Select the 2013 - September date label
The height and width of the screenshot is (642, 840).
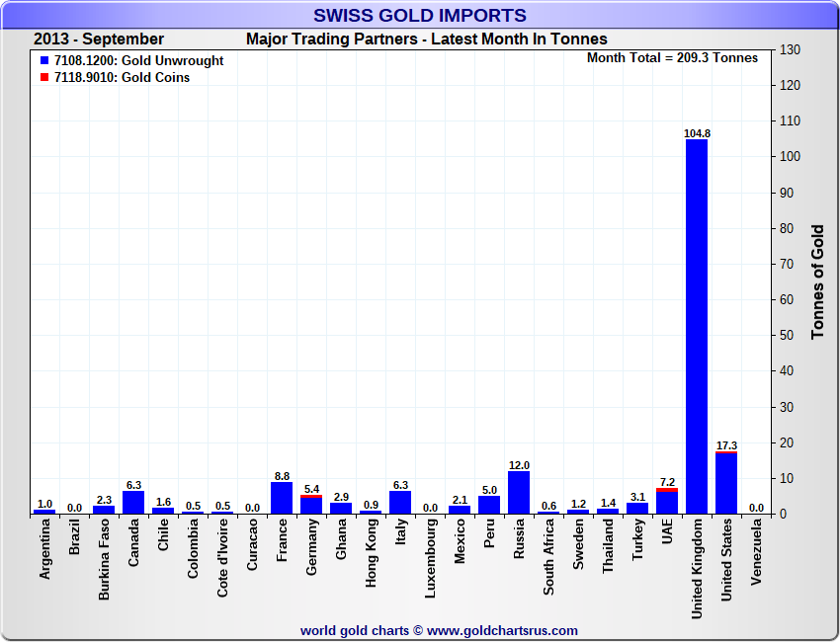pyautogui.click(x=99, y=40)
